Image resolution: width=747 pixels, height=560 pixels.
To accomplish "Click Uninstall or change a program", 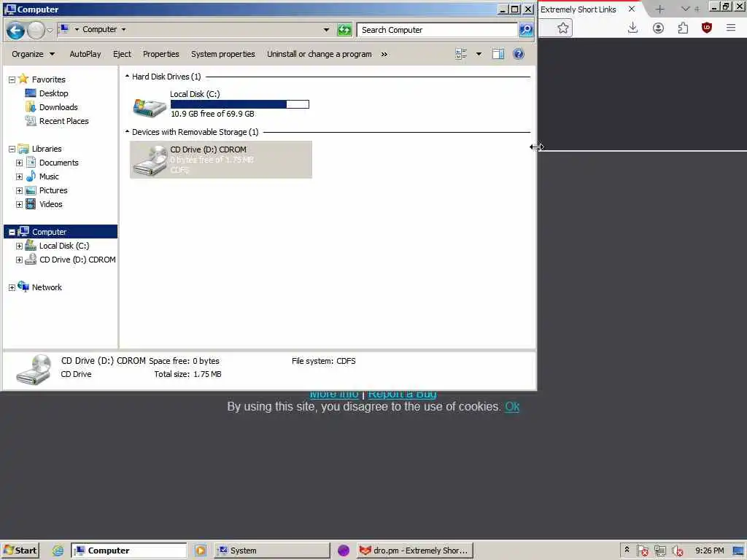I will point(320,54).
